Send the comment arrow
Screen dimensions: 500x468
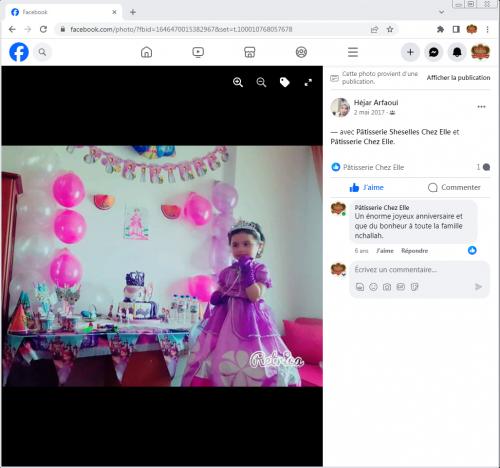pos(478,287)
